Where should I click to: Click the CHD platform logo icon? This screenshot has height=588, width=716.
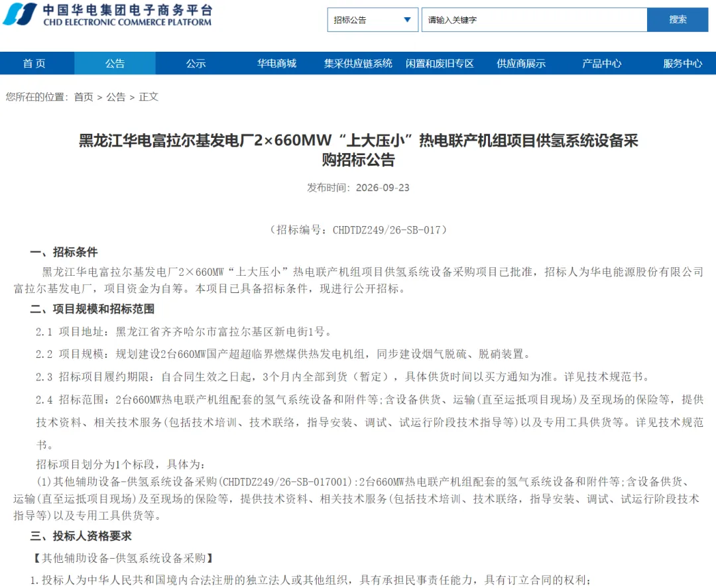click(x=20, y=14)
